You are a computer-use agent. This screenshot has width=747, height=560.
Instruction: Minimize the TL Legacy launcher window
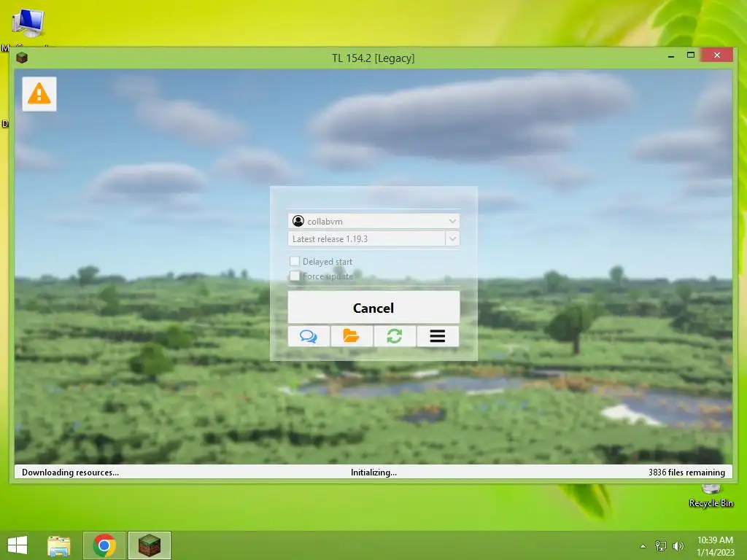coord(671,56)
